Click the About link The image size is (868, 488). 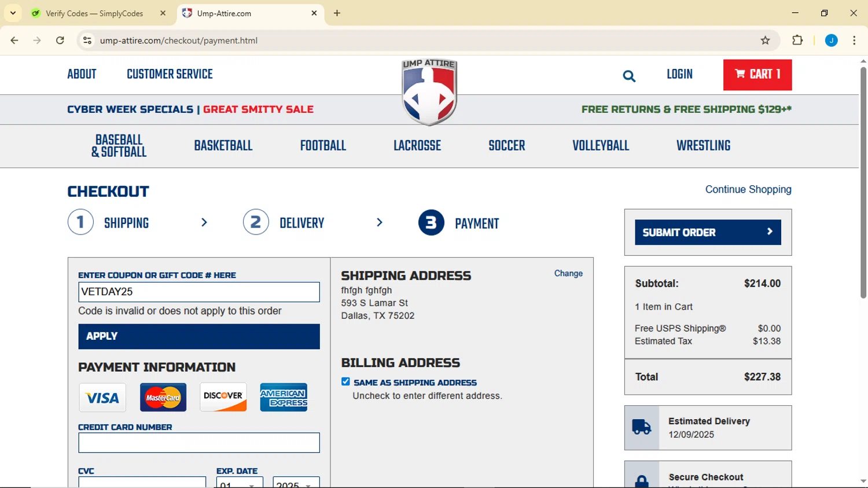point(82,75)
